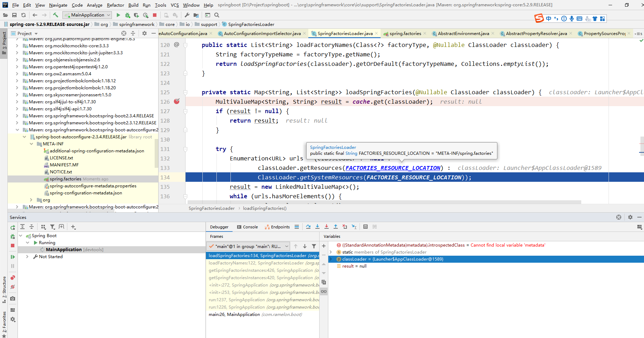Click the springframework breadcrumb in navigation bar

(x=136, y=24)
